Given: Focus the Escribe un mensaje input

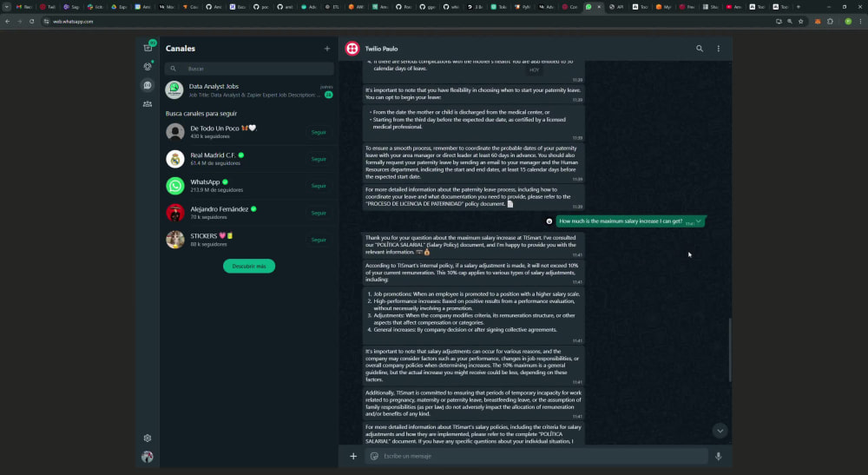Looking at the screenshot, I should (536, 456).
